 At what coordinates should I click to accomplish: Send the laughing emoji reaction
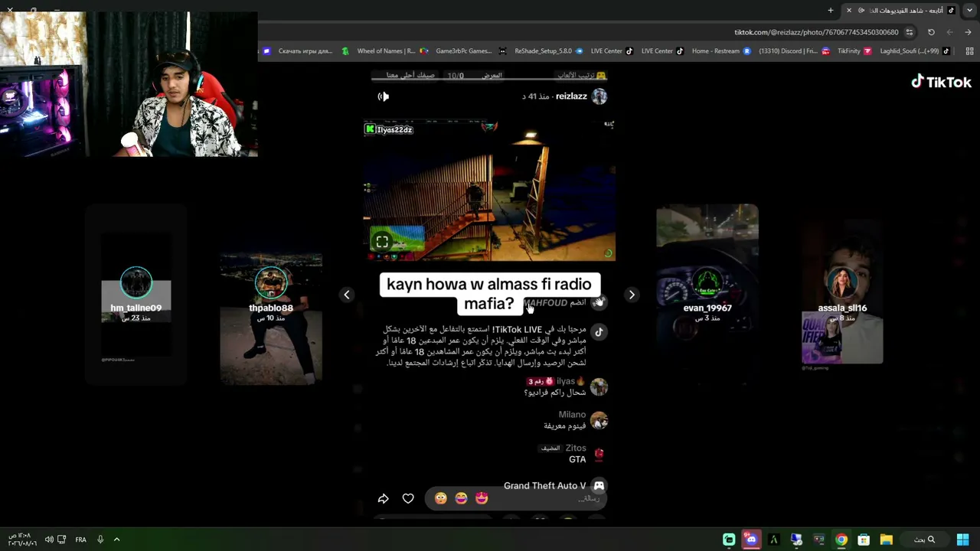pos(461,498)
